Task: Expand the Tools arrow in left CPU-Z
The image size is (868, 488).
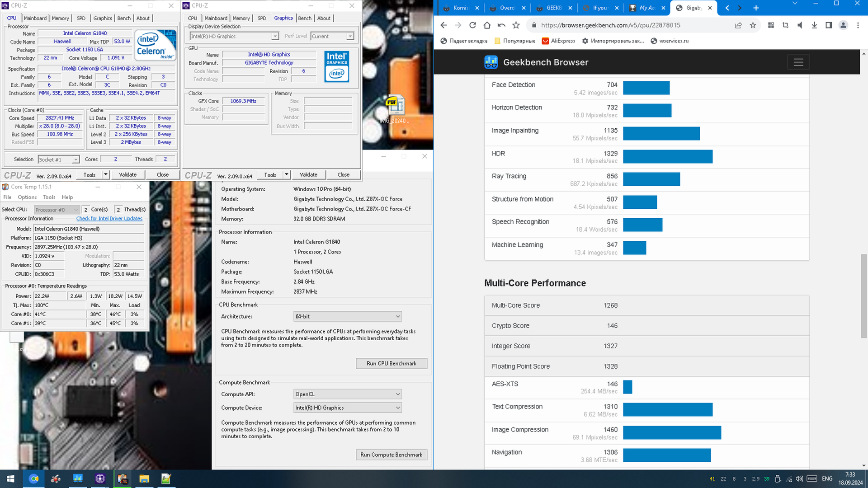Action: [x=106, y=174]
